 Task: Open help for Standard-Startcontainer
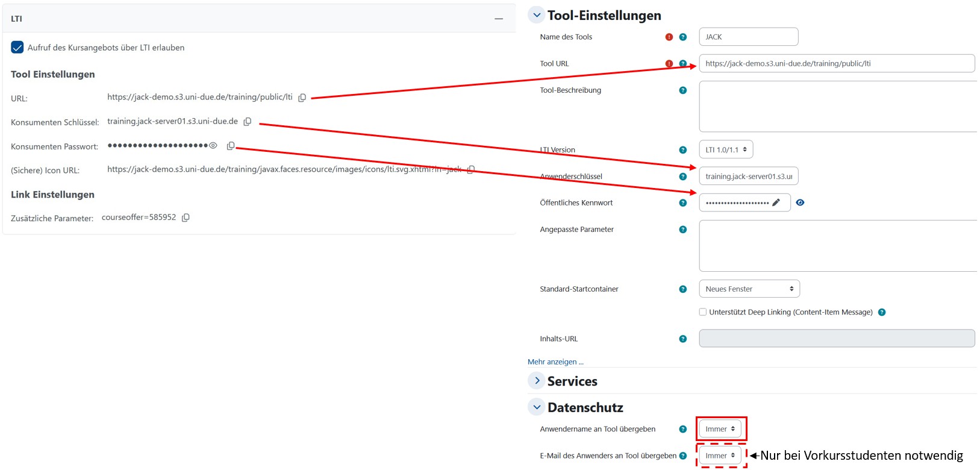682,289
